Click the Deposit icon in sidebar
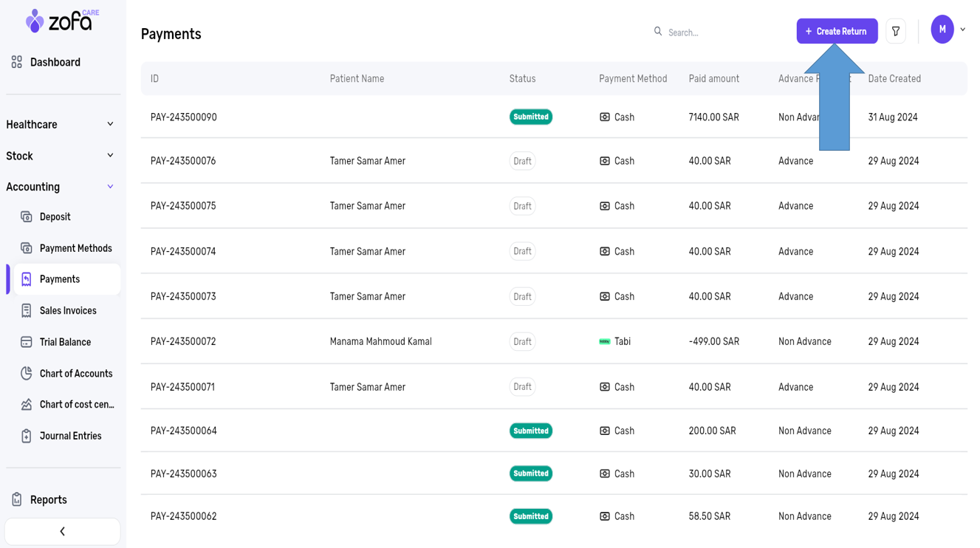This screenshot has width=980, height=548. pos(27,217)
